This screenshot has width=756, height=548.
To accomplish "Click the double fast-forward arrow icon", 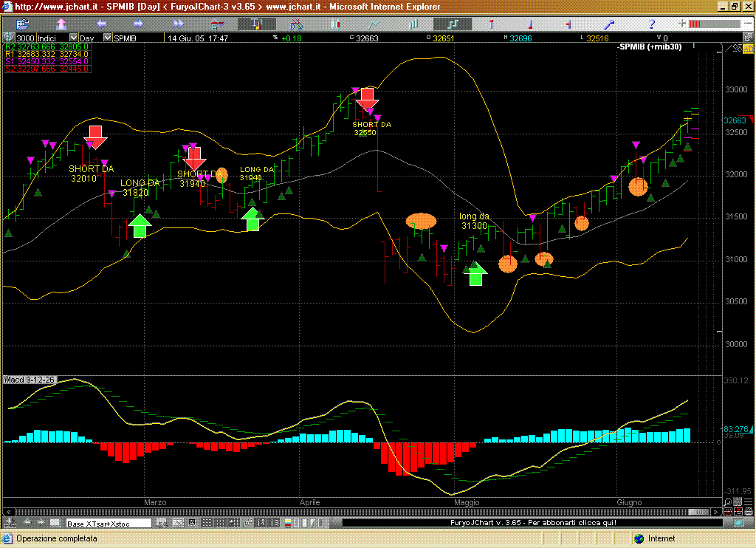I will point(180,24).
